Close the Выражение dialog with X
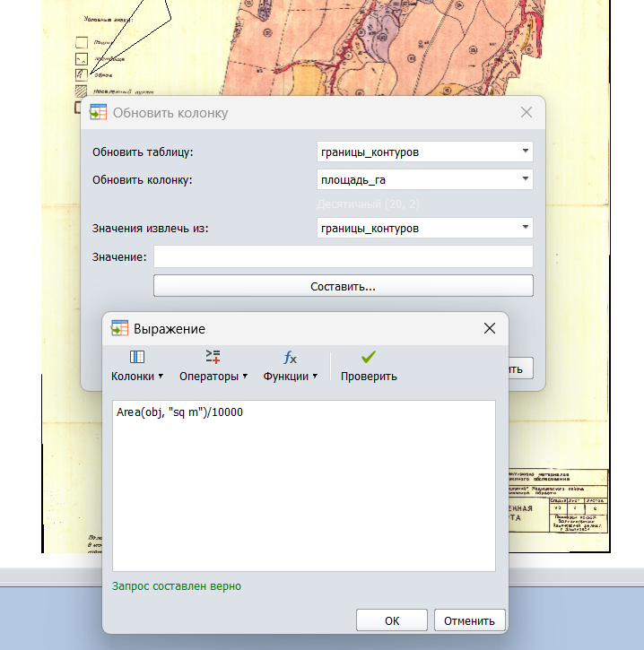This screenshot has width=644, height=650. (x=490, y=328)
